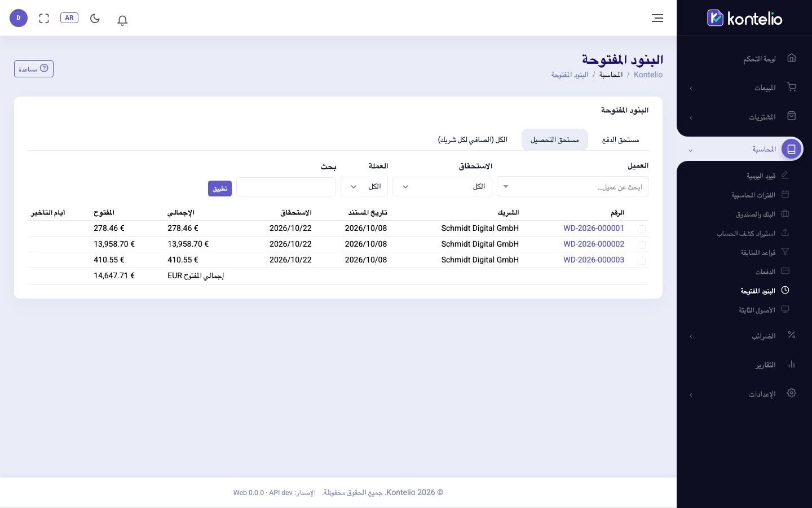Click البنك والصندوق bank icon
The image size is (812, 508).
point(785,213)
